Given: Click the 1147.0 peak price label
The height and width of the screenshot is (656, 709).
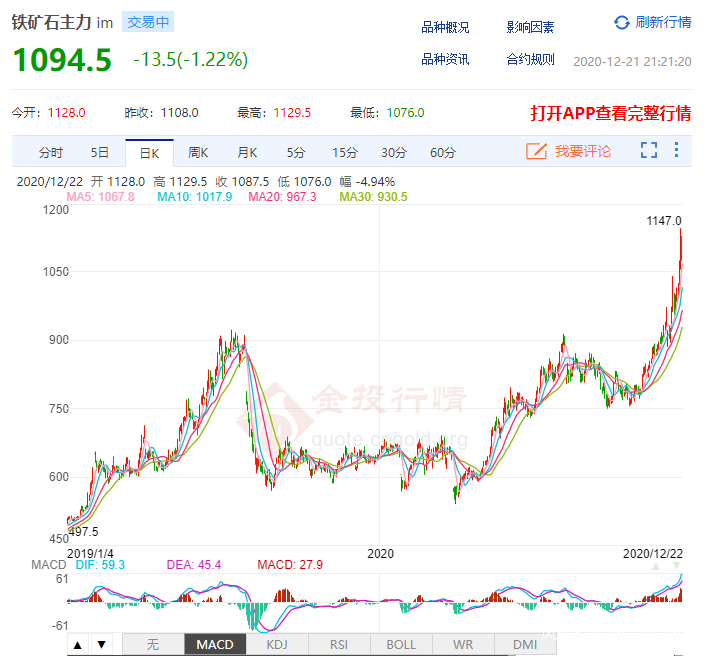Looking at the screenshot, I should (x=663, y=221).
